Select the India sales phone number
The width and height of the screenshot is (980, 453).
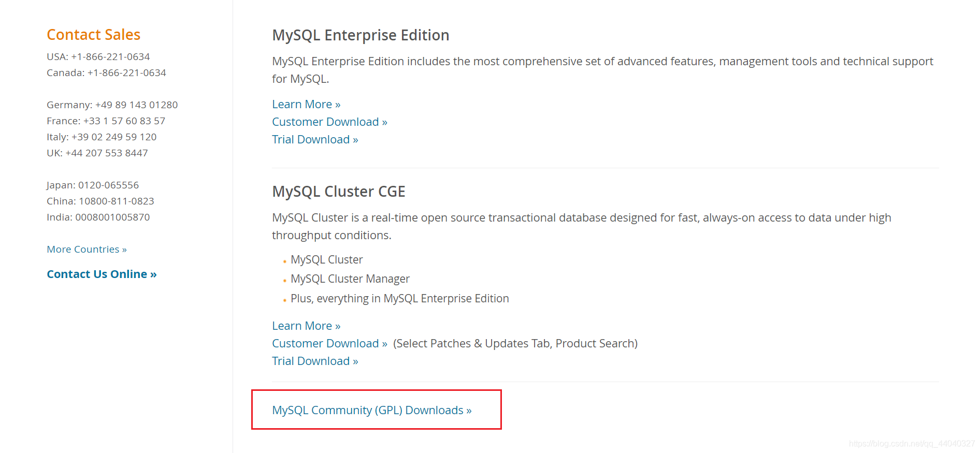(98, 217)
